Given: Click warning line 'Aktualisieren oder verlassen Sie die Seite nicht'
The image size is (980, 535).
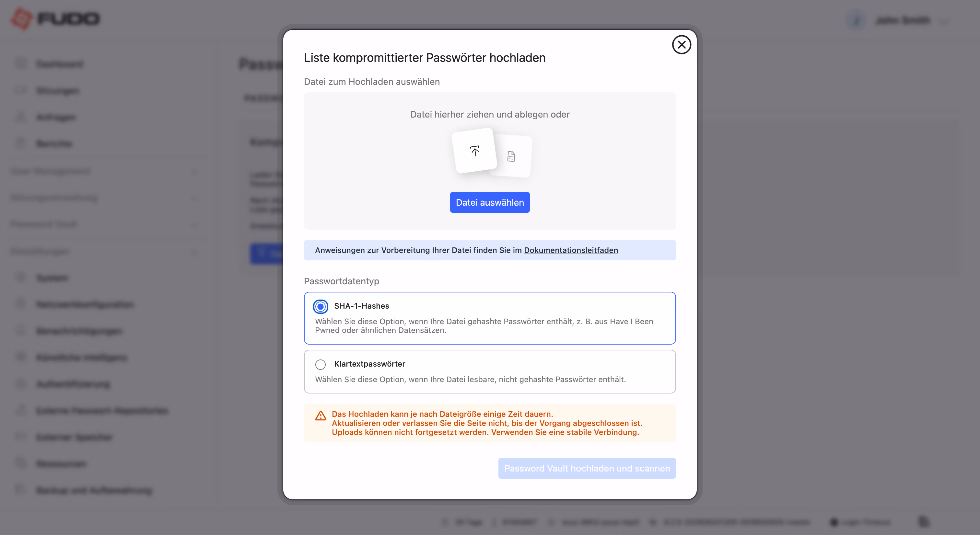Looking at the screenshot, I should tap(486, 423).
